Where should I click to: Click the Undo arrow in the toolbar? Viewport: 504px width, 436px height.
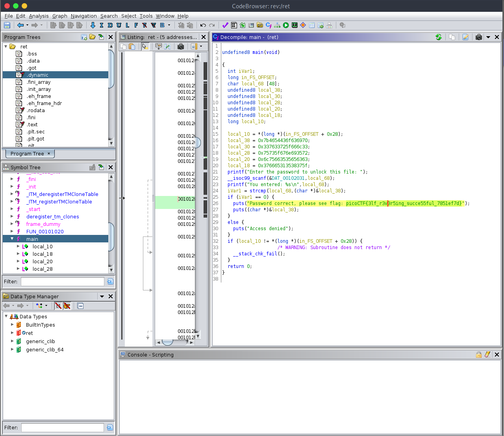[203, 25]
